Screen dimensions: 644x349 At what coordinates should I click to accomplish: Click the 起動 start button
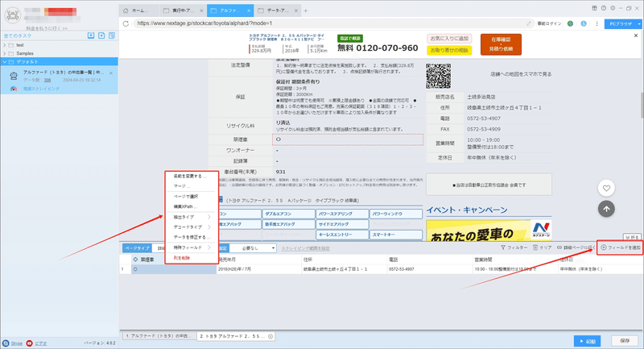pos(588,341)
